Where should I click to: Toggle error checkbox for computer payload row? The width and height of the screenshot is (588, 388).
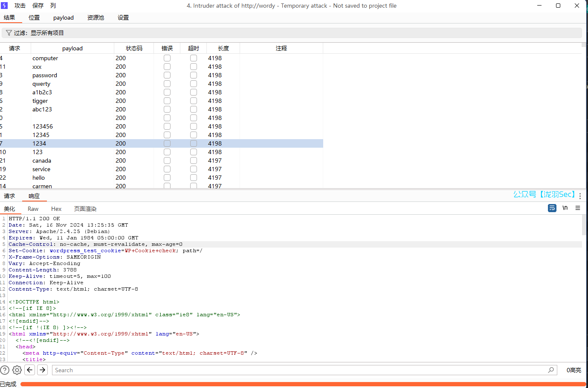coord(167,58)
